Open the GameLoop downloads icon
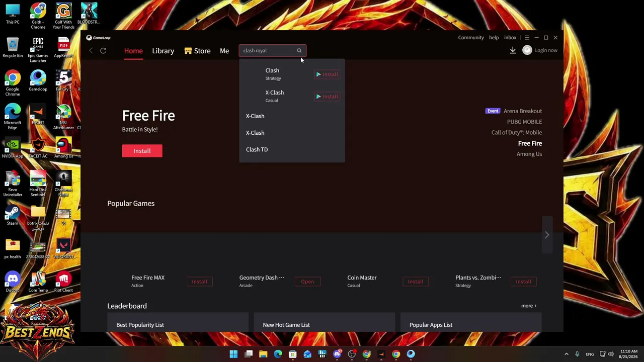The height and width of the screenshot is (362, 644). pos(513,50)
